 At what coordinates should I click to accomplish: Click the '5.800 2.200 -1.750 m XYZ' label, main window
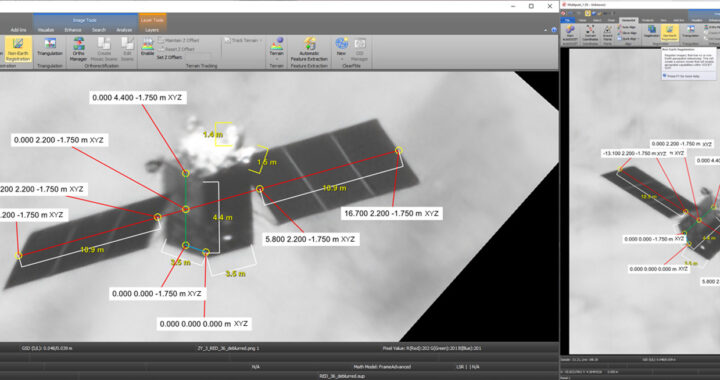(x=310, y=239)
